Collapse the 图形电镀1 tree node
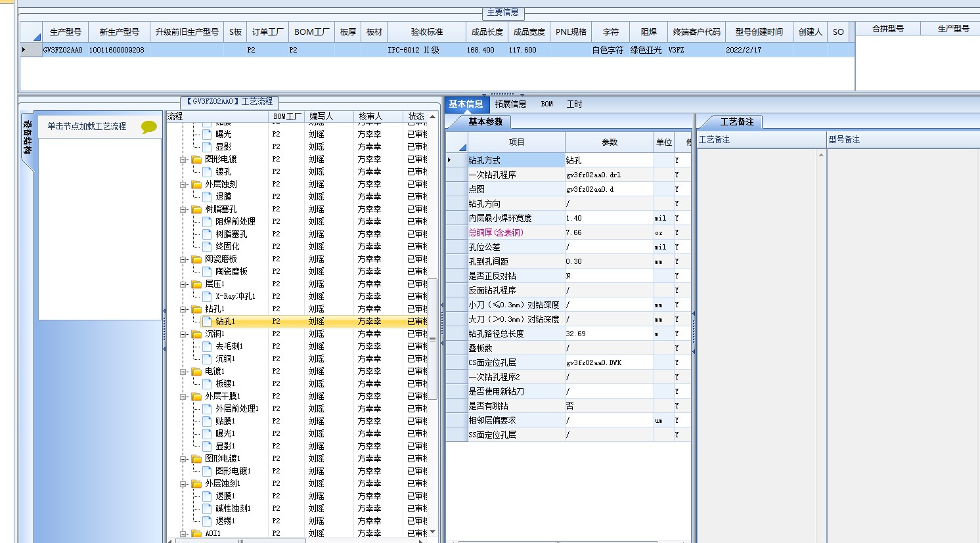The width and height of the screenshot is (980, 543). 183,459
